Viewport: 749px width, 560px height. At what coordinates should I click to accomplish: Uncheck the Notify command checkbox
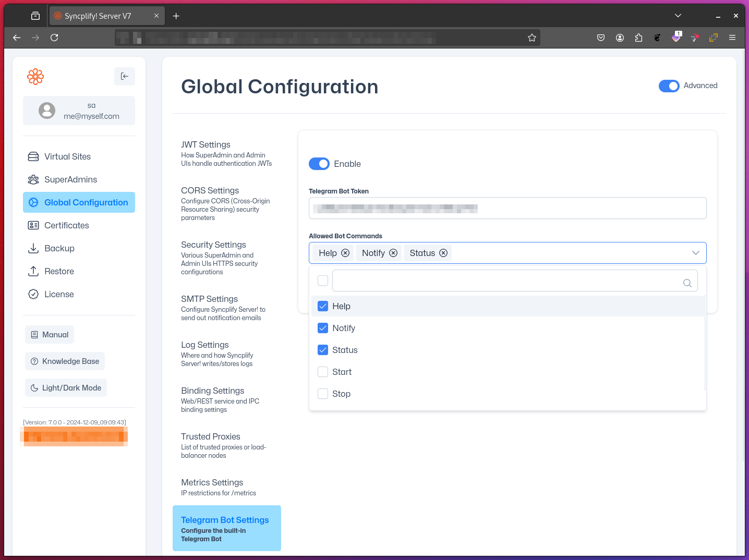[x=323, y=328]
